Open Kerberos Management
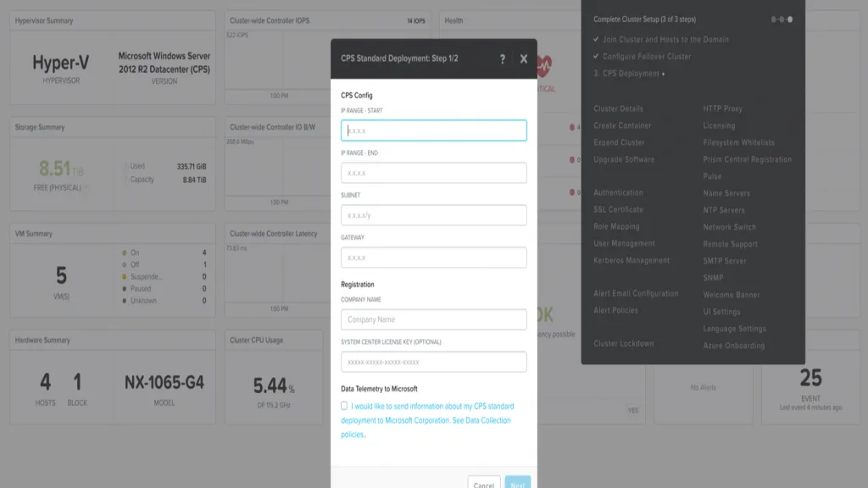The width and height of the screenshot is (868, 488). click(x=632, y=261)
